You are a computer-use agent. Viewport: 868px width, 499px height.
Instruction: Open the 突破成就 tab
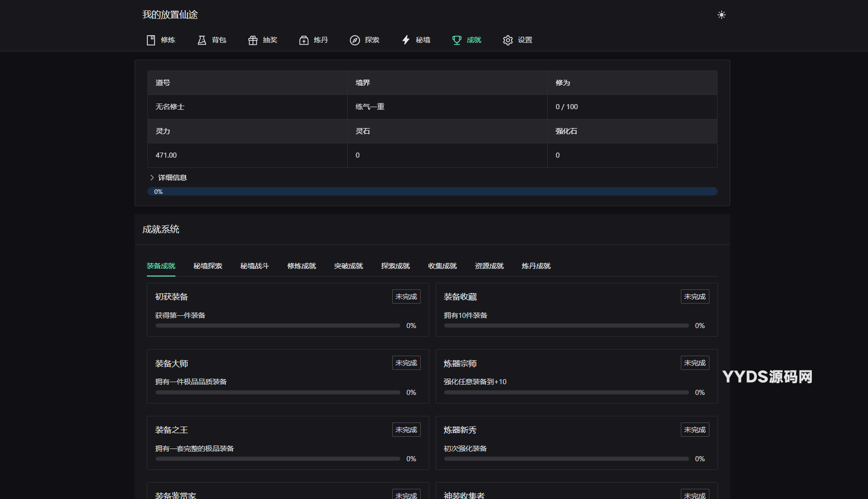(x=348, y=266)
